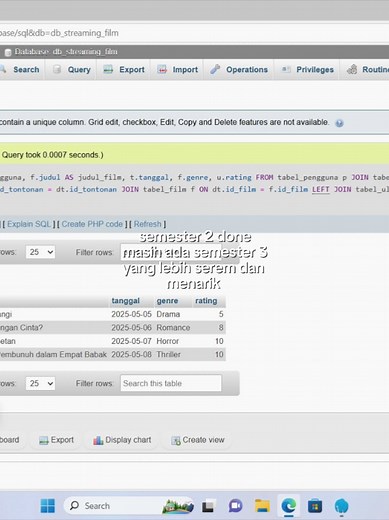Open the lower rows-count dropdown showing 25
Viewport: 389px width, 520px height.
40,383
